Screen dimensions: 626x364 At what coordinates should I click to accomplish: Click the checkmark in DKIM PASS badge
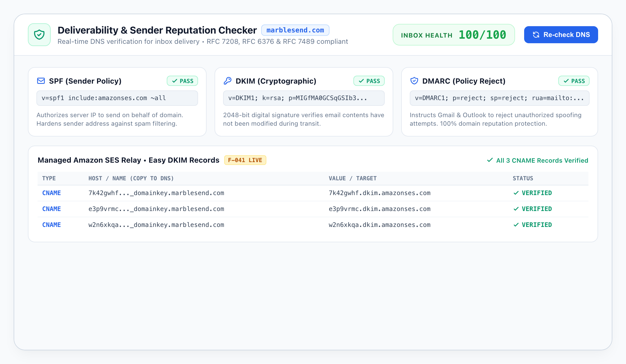pos(361,81)
